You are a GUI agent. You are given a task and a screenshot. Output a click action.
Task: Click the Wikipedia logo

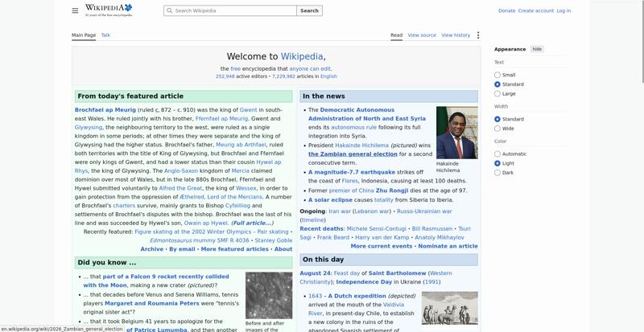click(109, 10)
